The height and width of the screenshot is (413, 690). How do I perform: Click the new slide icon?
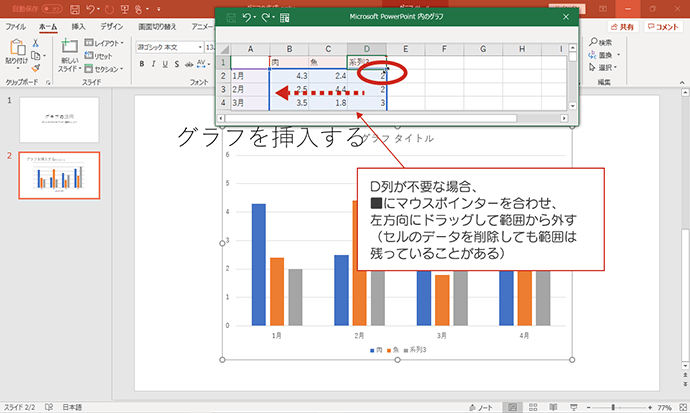pyautogui.click(x=70, y=46)
